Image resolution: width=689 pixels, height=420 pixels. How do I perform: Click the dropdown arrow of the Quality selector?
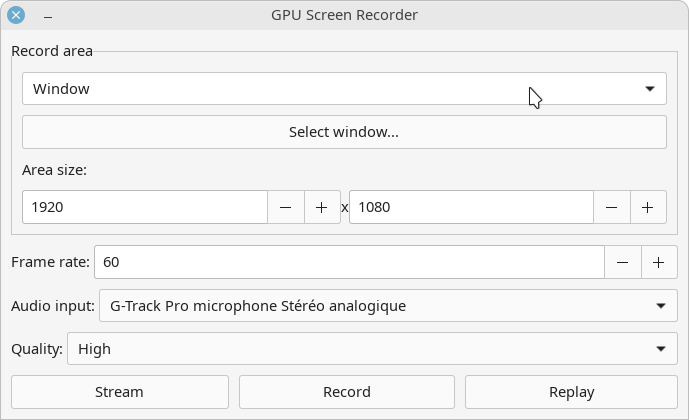click(x=661, y=349)
